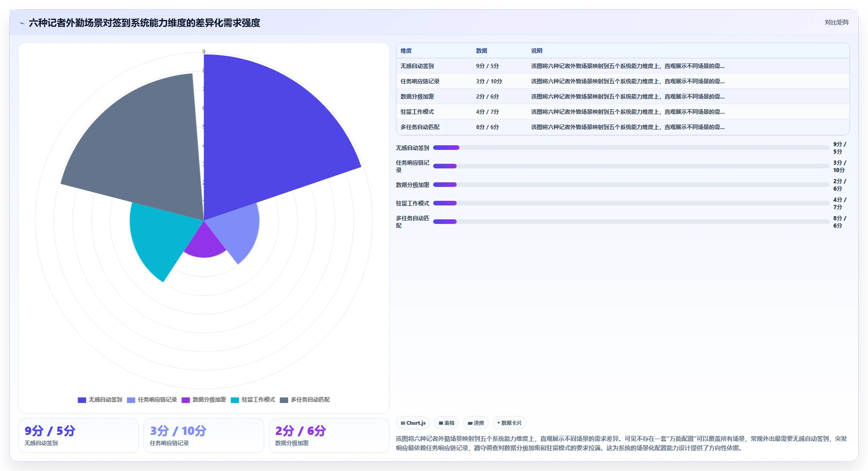Viewport: 868px width, 471px height.
Task: Select the 数据卡片 tag chip
Action: tap(509, 423)
